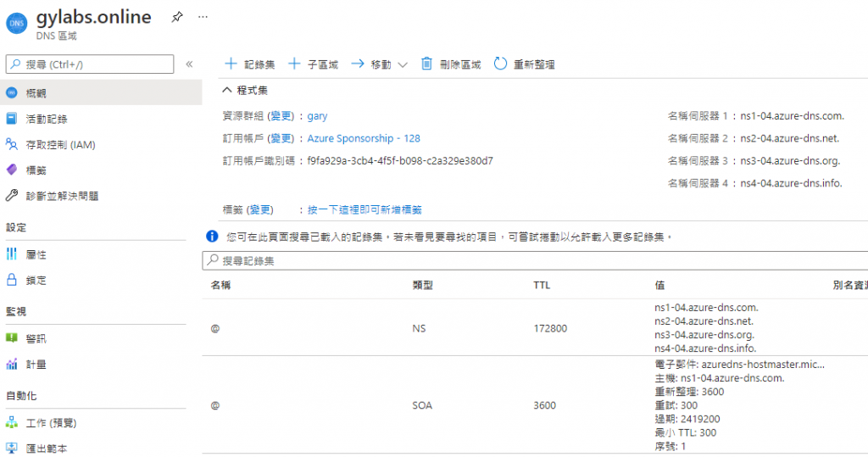Click the 值 column header
This screenshot has width=868, height=457.
pyautogui.click(x=659, y=285)
